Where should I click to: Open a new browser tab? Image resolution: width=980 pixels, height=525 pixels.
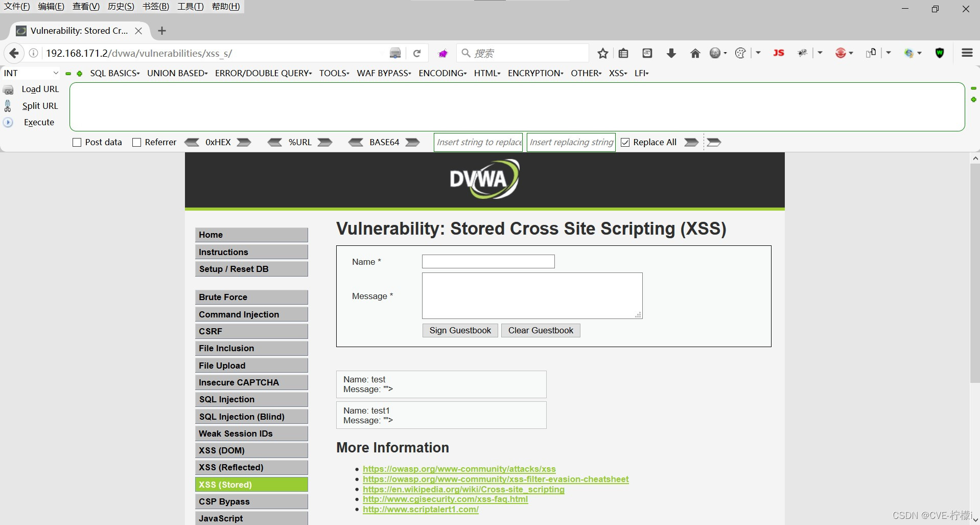(x=162, y=31)
